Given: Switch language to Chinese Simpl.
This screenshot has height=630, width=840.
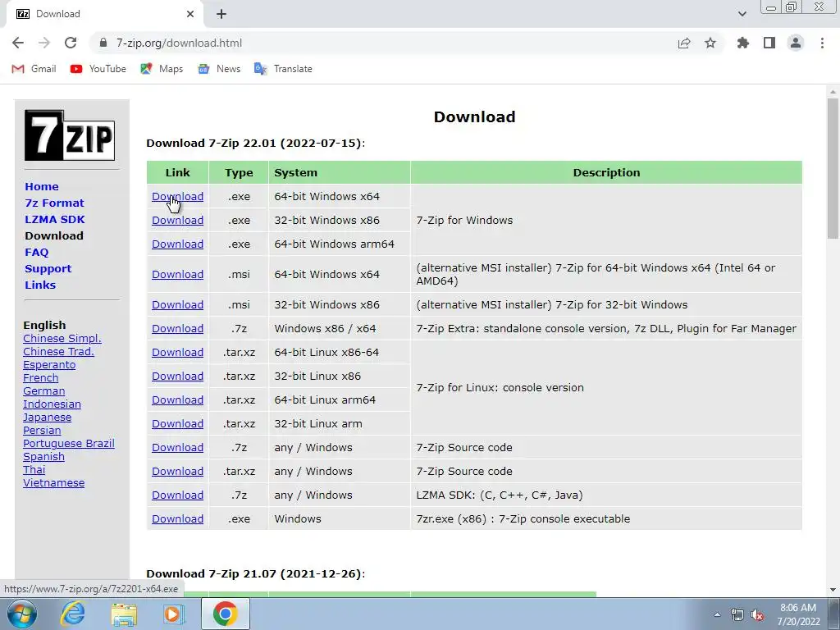Looking at the screenshot, I should click(62, 339).
